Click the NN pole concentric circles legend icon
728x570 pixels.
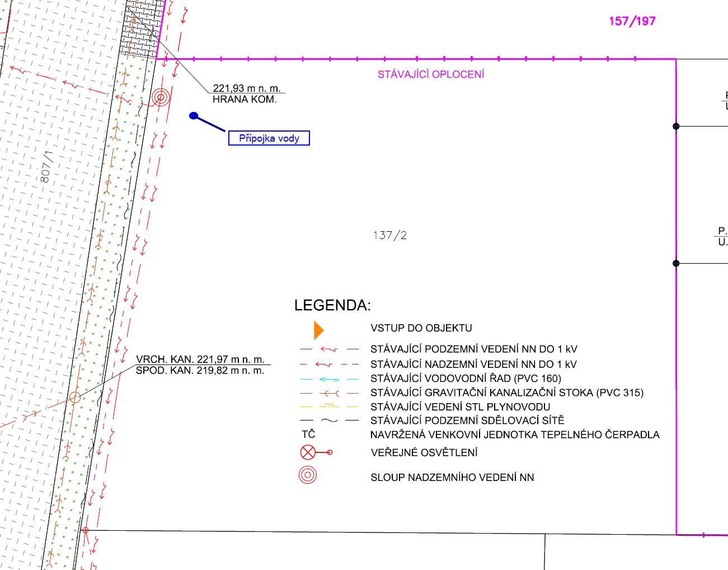[x=308, y=475]
